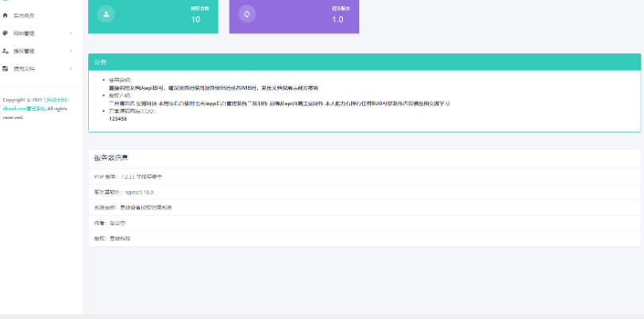Expand the authorization management submenu arrow

click(x=71, y=51)
